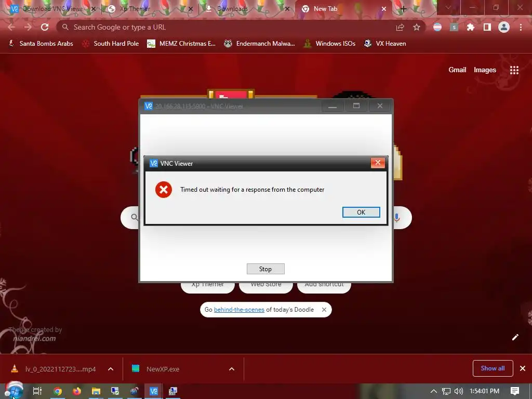Open the Windows ISOs bookmark
The image size is (532, 399).
click(329, 44)
